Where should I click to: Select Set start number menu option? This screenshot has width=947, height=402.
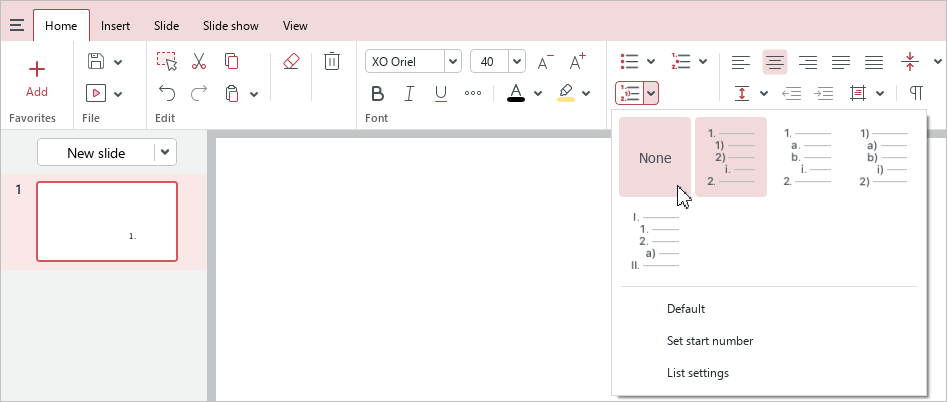pyautogui.click(x=709, y=341)
